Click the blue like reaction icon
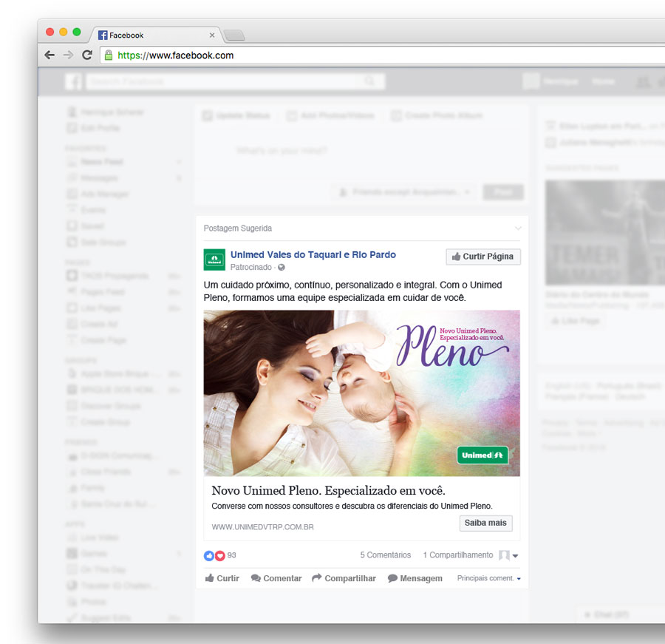The width and height of the screenshot is (665, 644). pyautogui.click(x=209, y=555)
